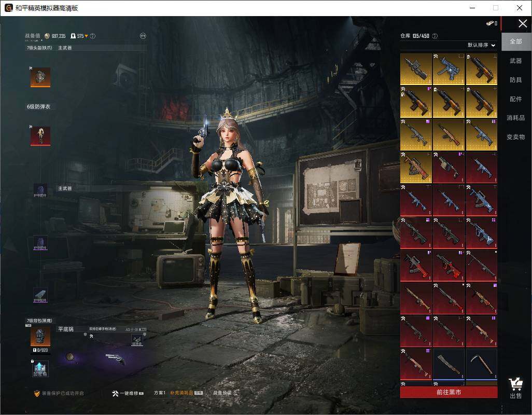532x415 pixels.
Task: Click the round swap icon above loadout
Action: pos(143,36)
